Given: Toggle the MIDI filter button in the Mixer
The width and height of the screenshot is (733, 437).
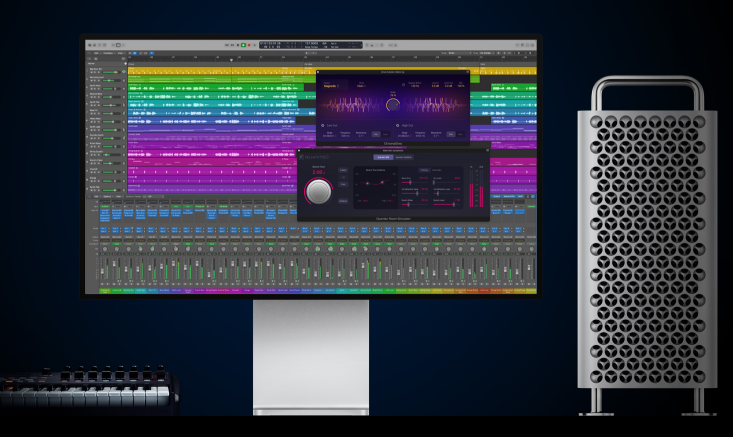Looking at the screenshot, I should (520, 196).
